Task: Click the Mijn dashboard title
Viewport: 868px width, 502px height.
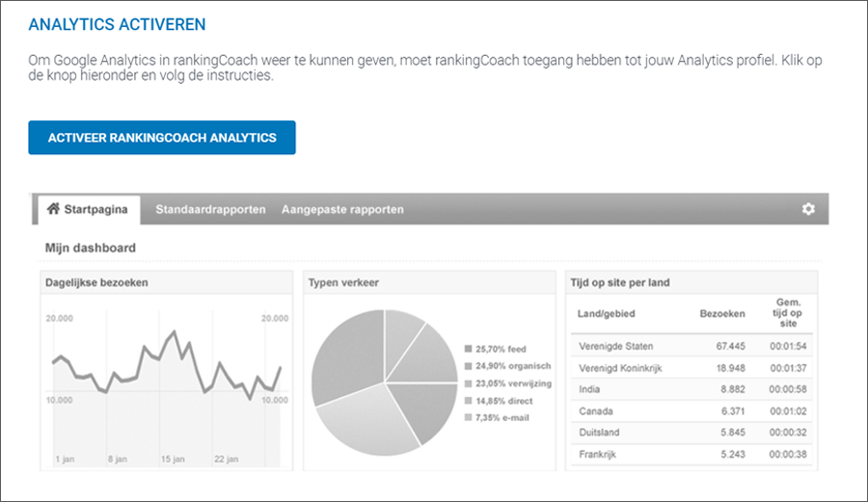Action: (91, 248)
